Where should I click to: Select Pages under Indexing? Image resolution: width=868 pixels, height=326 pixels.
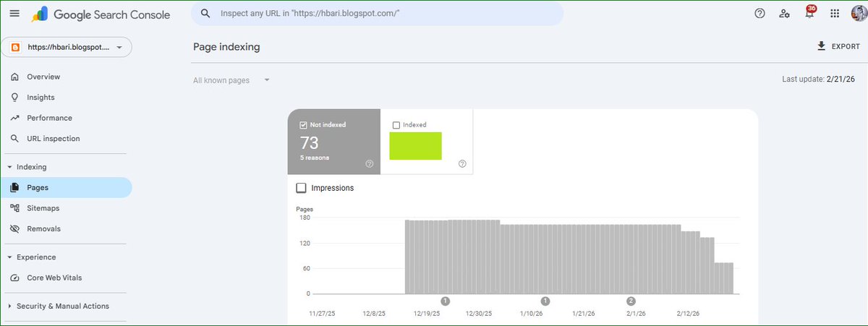(x=67, y=187)
